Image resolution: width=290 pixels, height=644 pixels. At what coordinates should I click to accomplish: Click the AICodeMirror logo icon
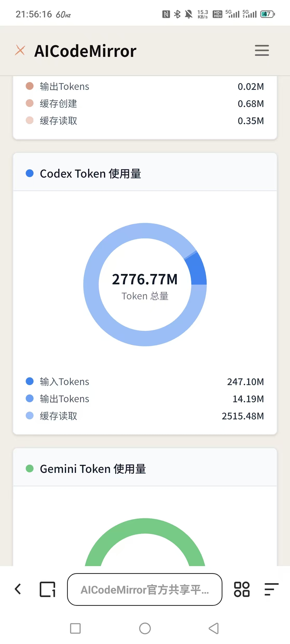click(20, 50)
